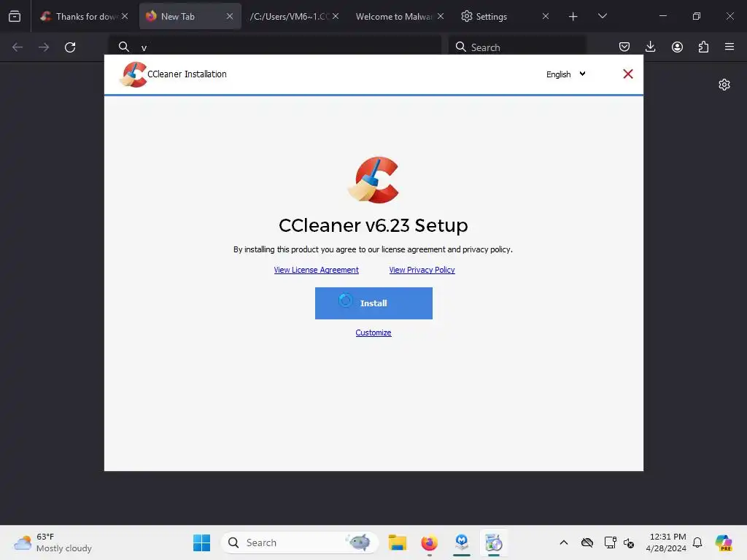747x560 pixels.
Task: Click the browser Search field
Action: click(x=517, y=47)
